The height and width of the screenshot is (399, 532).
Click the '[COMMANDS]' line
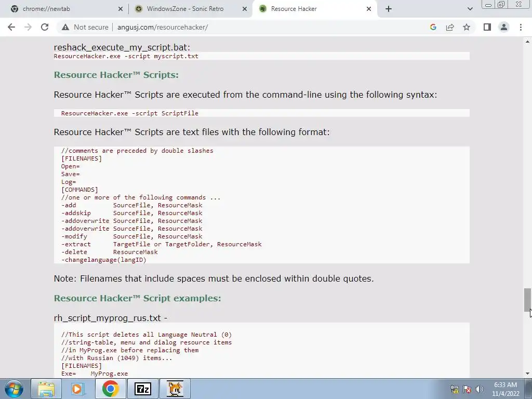pyautogui.click(x=79, y=190)
